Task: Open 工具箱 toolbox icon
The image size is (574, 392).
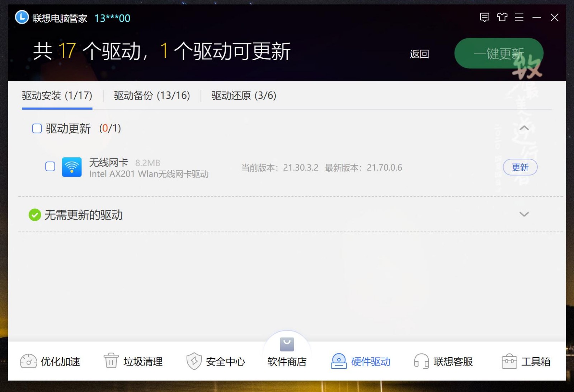Action: click(509, 361)
